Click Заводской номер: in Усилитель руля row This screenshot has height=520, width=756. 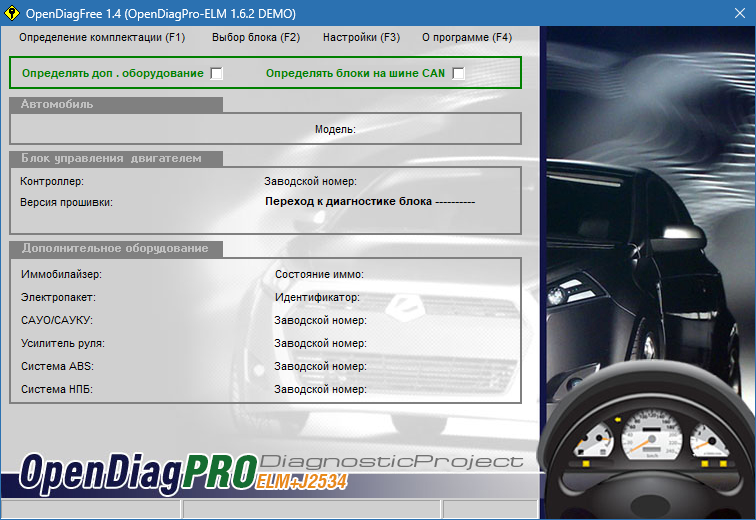click(x=320, y=343)
